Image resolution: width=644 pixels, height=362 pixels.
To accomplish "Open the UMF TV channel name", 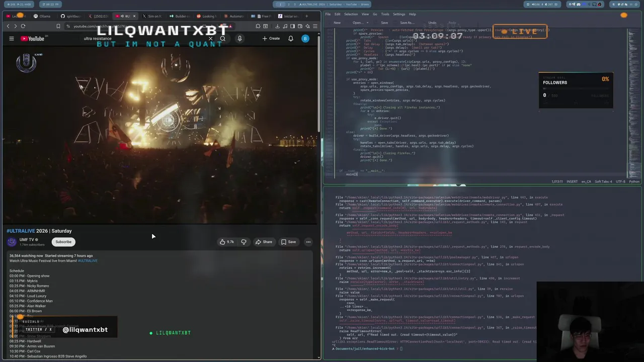I will click(x=27, y=240).
